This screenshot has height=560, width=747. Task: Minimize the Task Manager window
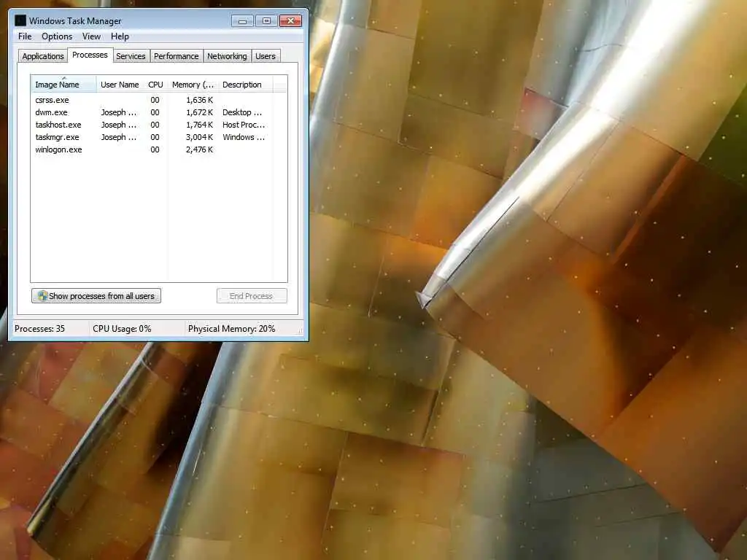(242, 20)
